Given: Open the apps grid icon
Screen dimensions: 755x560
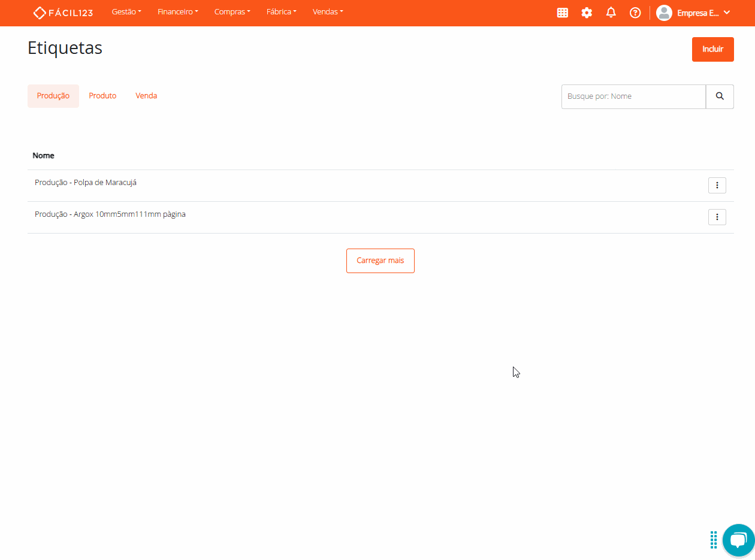Looking at the screenshot, I should tap(562, 13).
